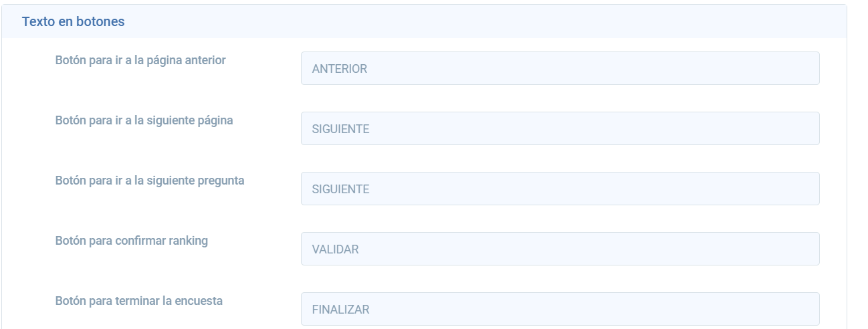
Task: Click label 'Botón para ir a la página anterior'
Action: 140,60
